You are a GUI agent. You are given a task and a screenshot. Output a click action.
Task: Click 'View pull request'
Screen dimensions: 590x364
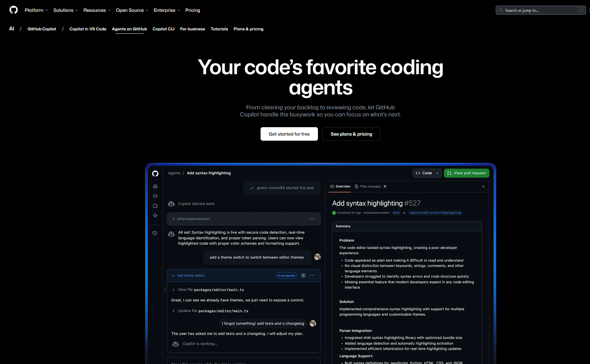pos(466,173)
